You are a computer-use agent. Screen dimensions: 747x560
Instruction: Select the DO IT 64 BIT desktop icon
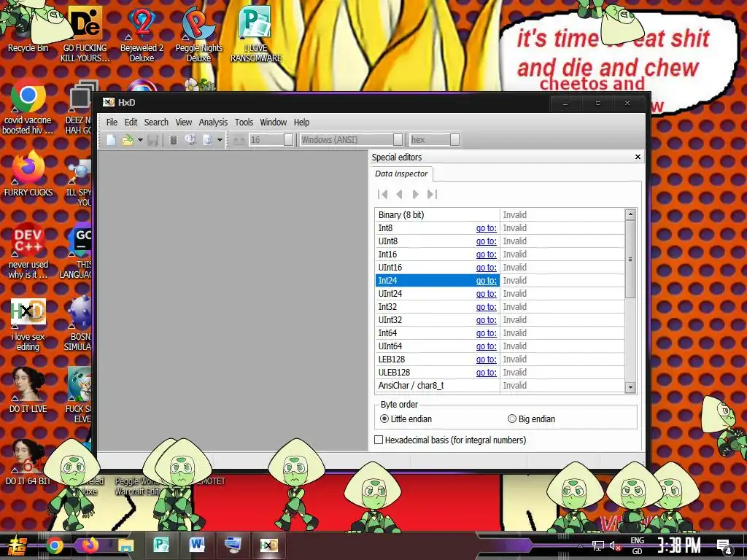coord(28,463)
